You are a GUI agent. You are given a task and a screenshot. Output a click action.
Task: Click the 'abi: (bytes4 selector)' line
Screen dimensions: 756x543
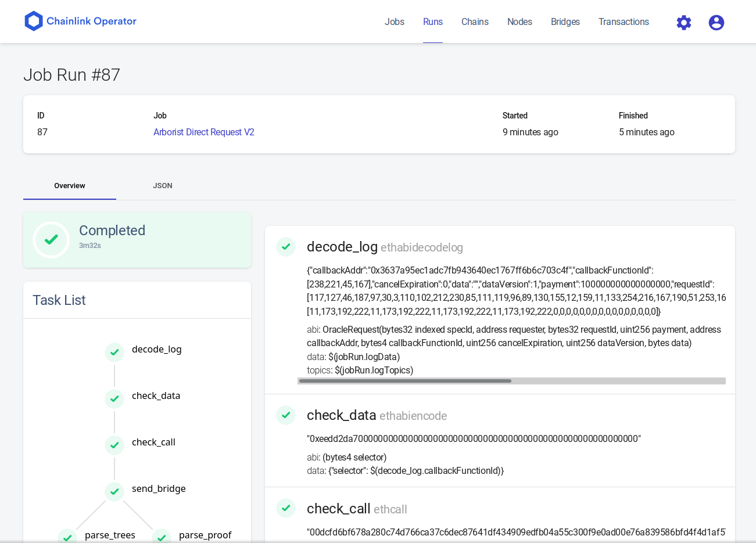click(347, 457)
